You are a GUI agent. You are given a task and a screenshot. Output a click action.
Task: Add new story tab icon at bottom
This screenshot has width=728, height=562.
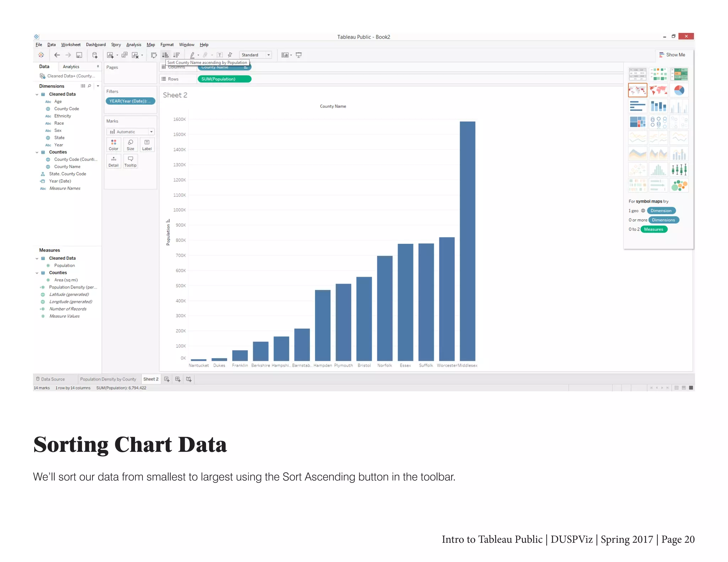[x=189, y=379]
